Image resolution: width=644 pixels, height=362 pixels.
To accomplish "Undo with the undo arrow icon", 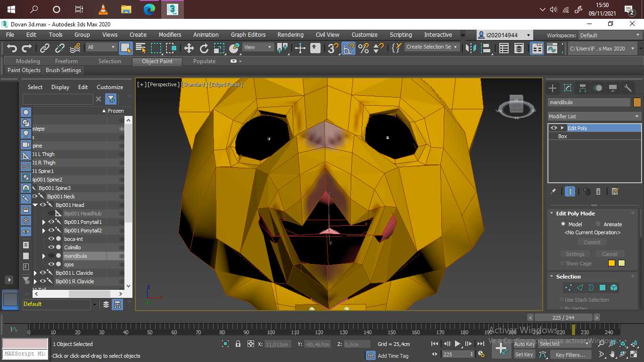I will point(12,48).
